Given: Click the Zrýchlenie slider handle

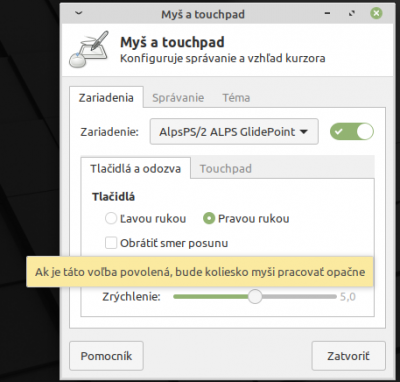Looking at the screenshot, I should tap(255, 296).
